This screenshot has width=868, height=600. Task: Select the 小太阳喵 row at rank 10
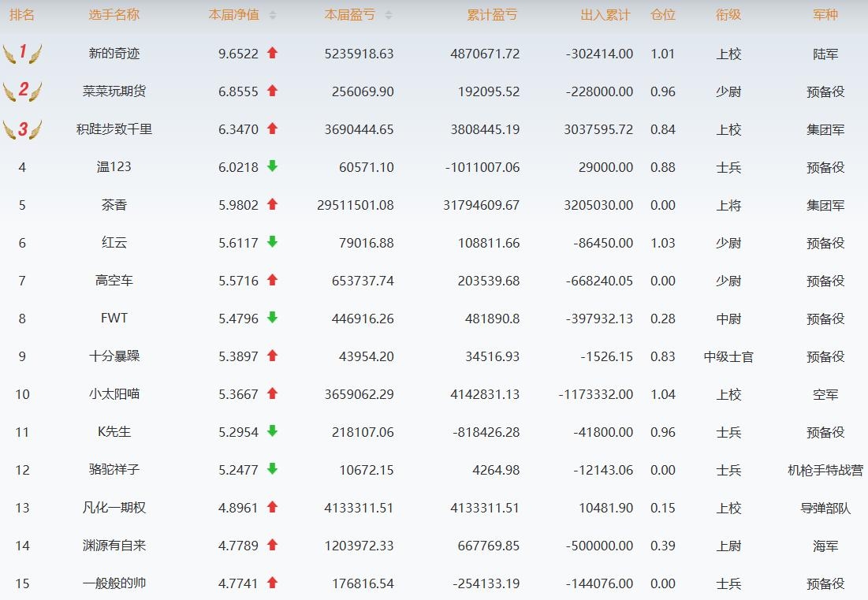point(434,394)
